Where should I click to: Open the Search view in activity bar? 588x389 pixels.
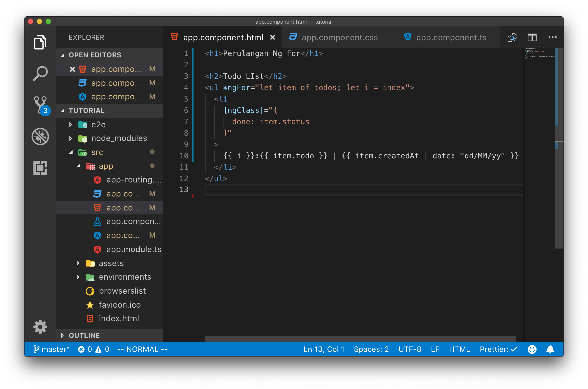click(40, 73)
